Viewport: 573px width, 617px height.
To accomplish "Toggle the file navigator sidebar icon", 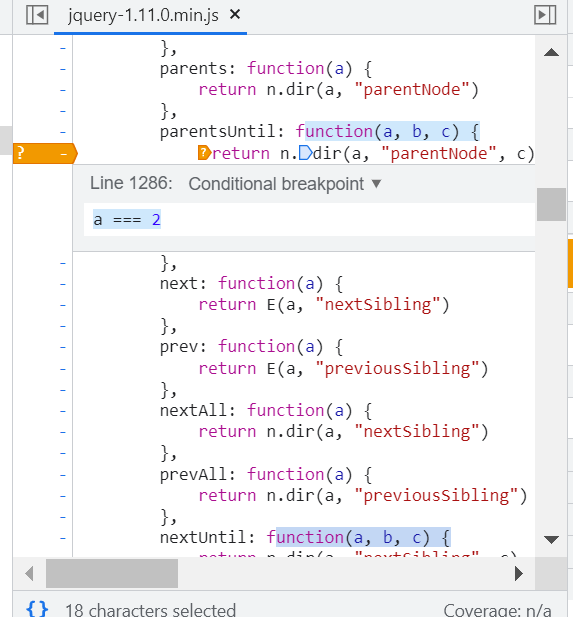I will click(x=37, y=15).
